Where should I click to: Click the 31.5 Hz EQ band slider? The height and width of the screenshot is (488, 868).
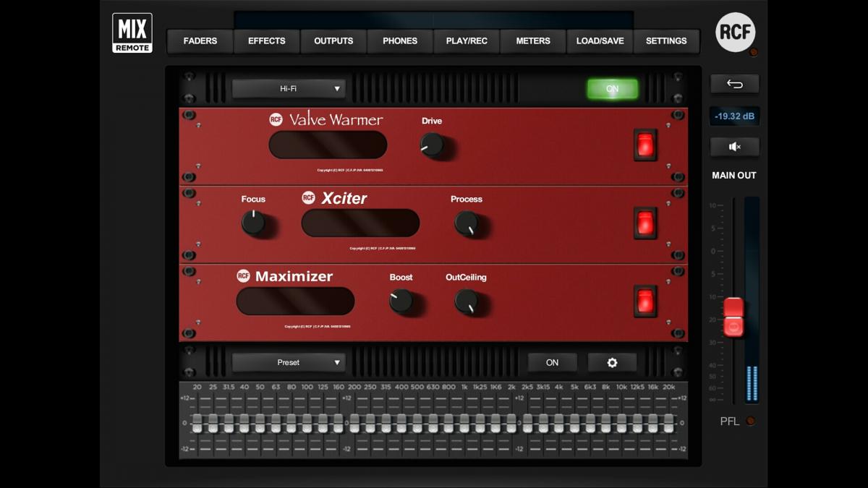click(229, 423)
